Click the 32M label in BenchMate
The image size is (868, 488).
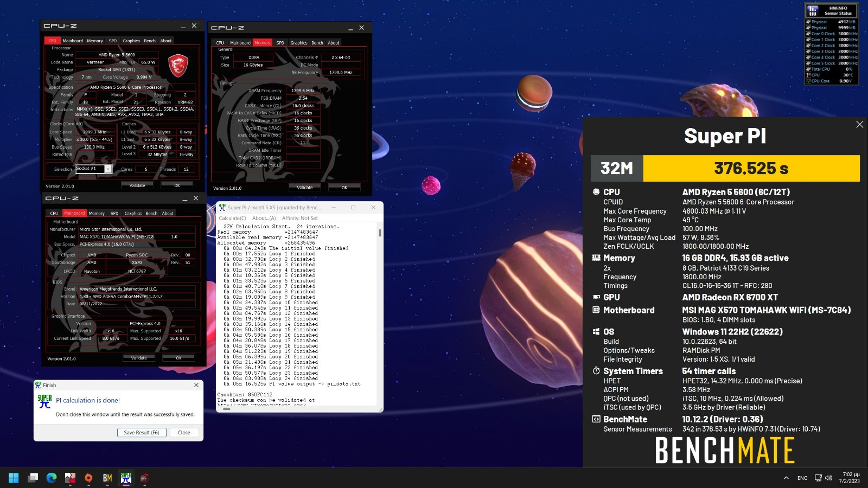(x=617, y=169)
